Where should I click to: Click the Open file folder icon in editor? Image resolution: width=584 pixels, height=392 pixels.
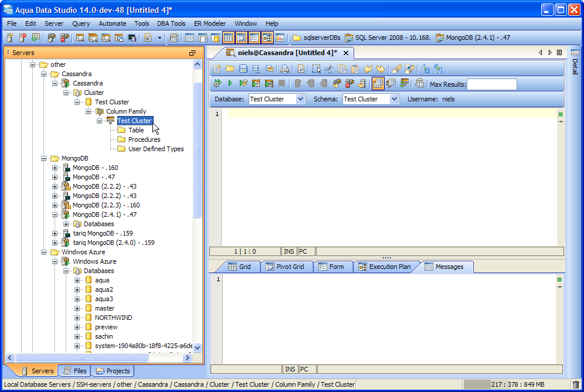coord(230,69)
